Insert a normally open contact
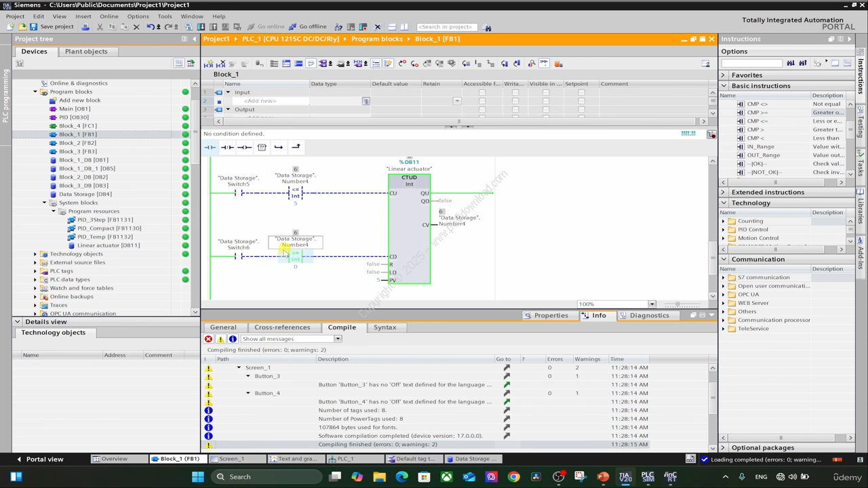This screenshot has height=488, width=868. point(210,147)
